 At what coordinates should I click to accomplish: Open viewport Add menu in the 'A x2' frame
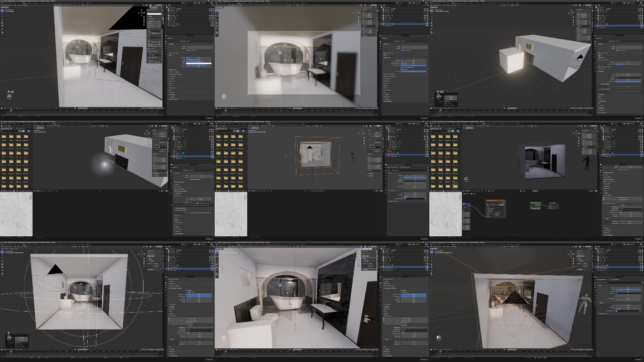click(x=22, y=5)
